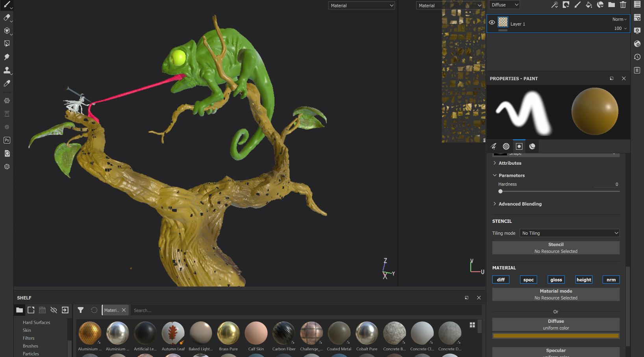Image resolution: width=644 pixels, height=357 pixels.
Task: Toggle Layer 1 visibility with the eye icon
Action: 491,22
